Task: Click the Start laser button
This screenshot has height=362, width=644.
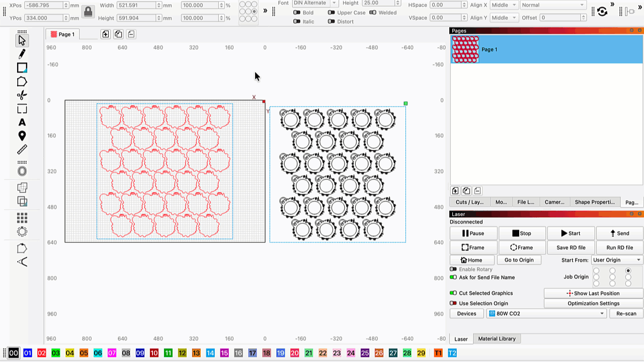Action: pos(571,233)
